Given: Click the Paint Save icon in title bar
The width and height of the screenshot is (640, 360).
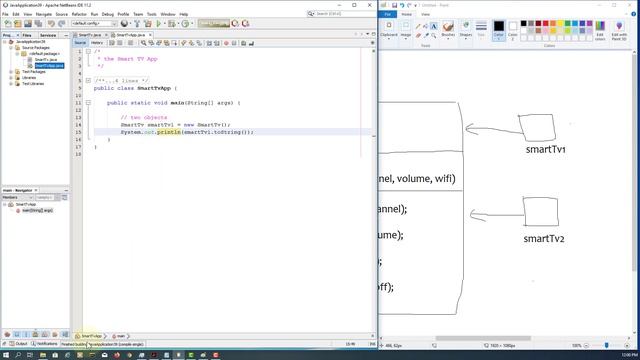Looking at the screenshot, I should pos(394,5).
